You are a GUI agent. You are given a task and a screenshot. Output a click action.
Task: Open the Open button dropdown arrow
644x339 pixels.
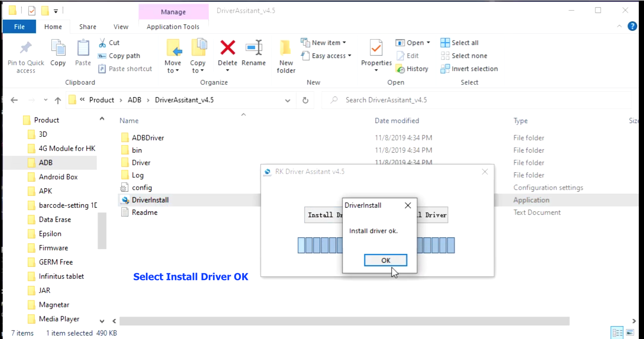point(428,43)
